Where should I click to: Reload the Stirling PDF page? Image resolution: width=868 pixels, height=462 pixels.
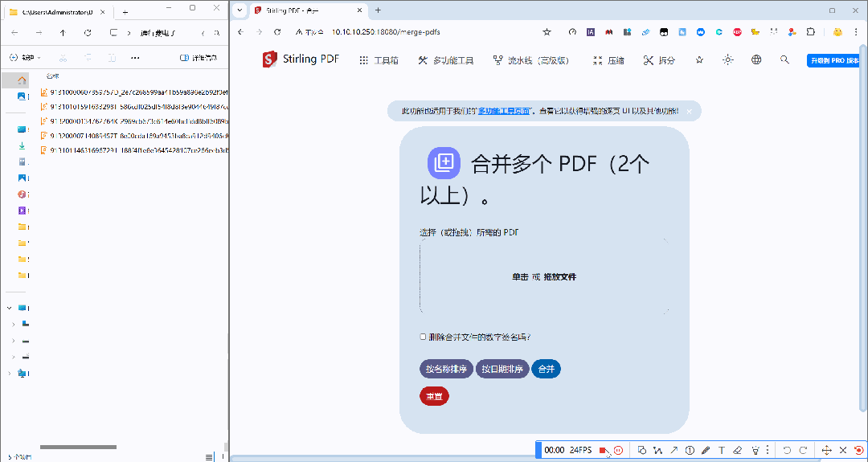coord(278,32)
